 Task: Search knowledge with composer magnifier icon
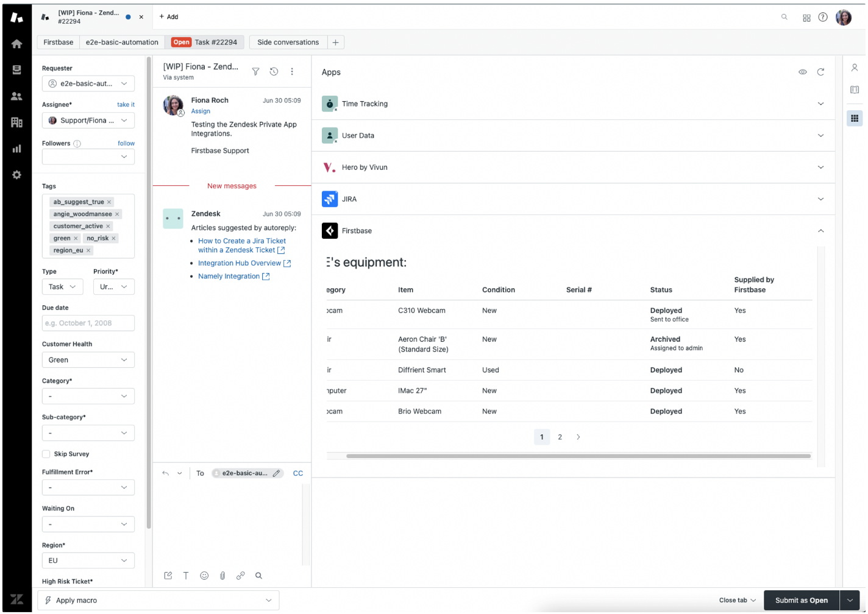pos(258,576)
